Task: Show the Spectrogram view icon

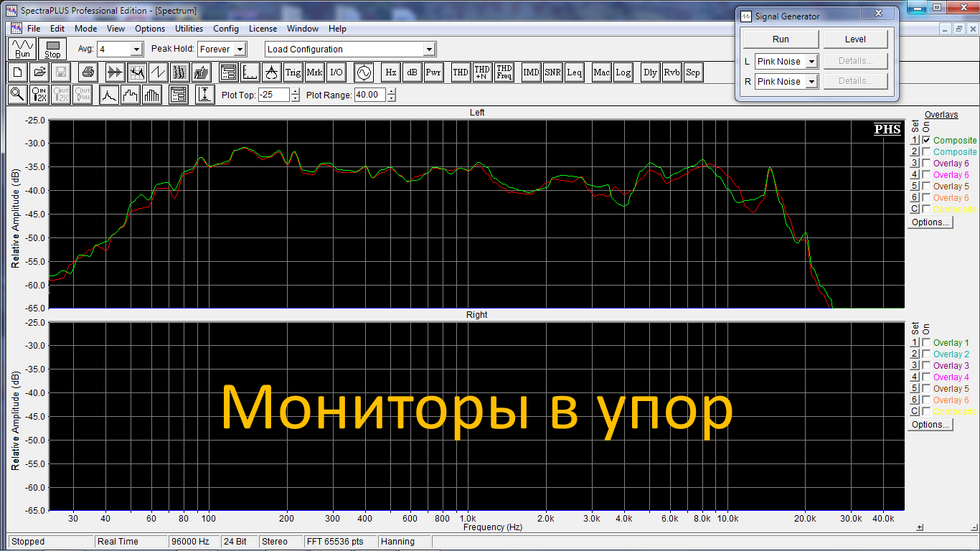Action: (x=180, y=72)
